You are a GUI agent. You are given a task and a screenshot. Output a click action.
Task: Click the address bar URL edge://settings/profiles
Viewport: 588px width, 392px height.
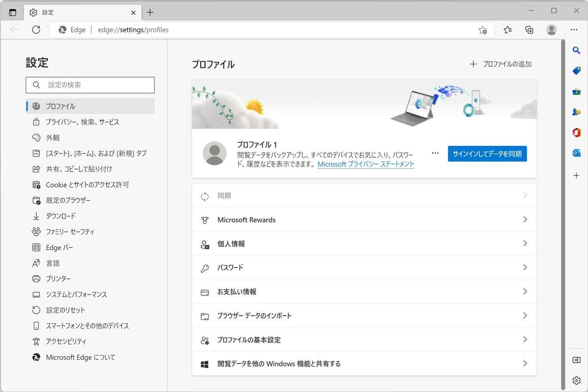pos(133,30)
